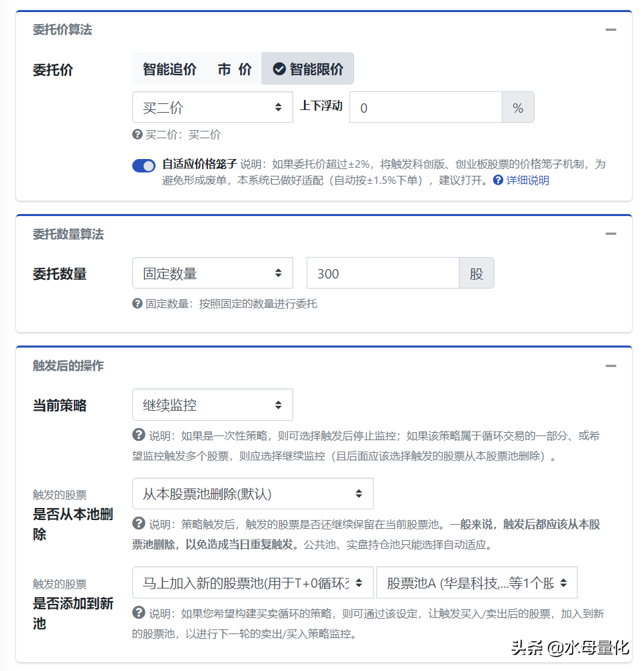
Task: Click the 是否从本池删除 label
Action: (73, 524)
